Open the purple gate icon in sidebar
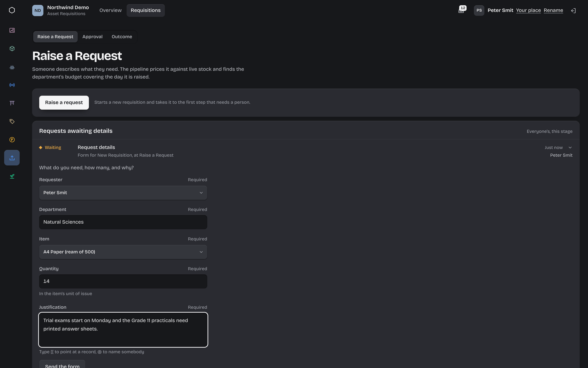The width and height of the screenshot is (588, 368). tap(12, 103)
